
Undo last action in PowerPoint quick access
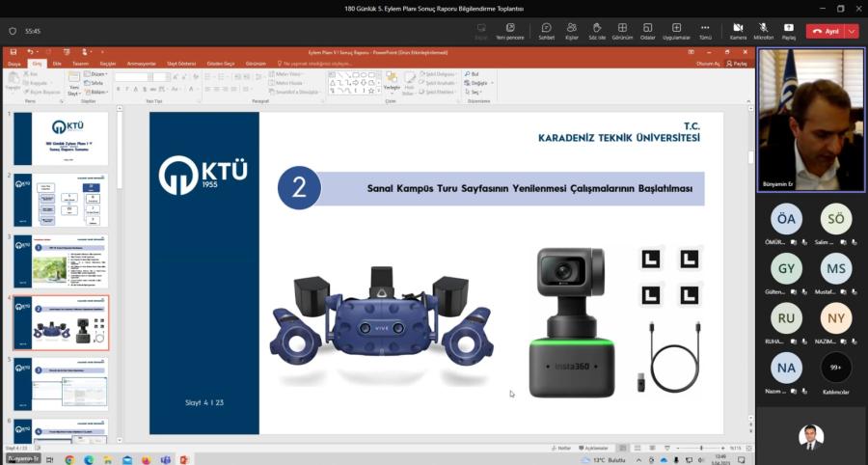click(30, 52)
